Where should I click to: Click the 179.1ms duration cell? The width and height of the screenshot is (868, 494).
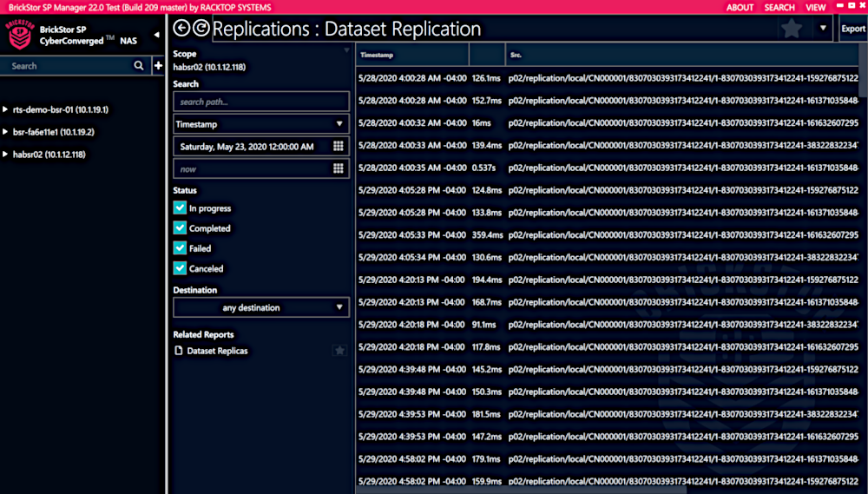(486, 458)
